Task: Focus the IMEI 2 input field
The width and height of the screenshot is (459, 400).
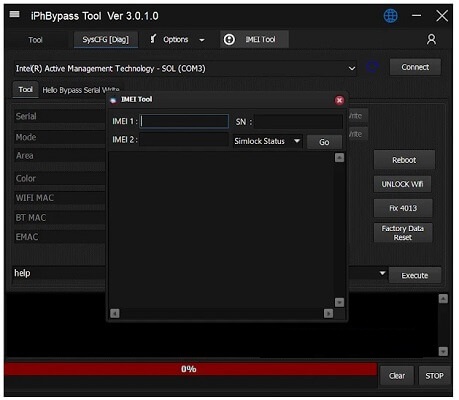Action: [184, 140]
